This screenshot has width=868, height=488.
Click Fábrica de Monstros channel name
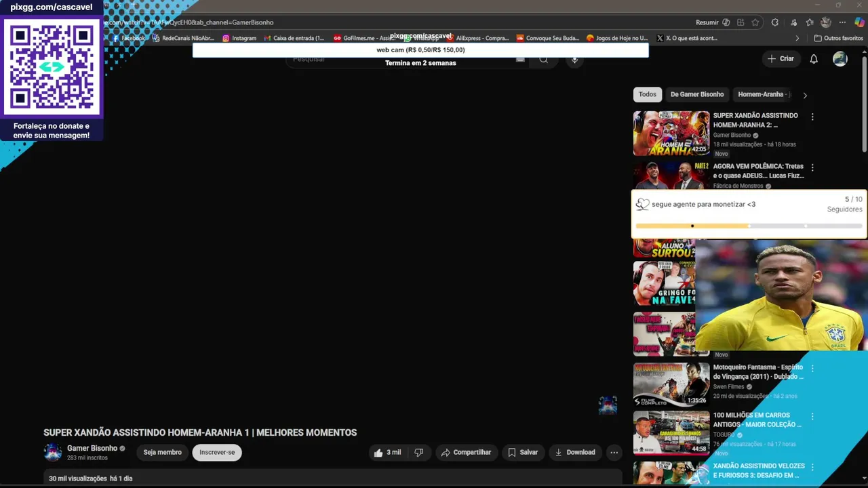738,186
